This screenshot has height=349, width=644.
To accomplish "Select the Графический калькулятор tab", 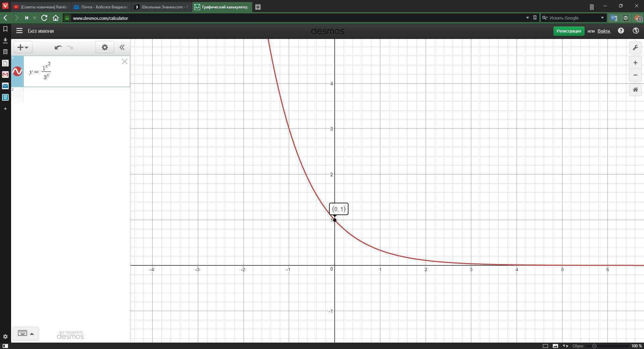I will coord(222,7).
